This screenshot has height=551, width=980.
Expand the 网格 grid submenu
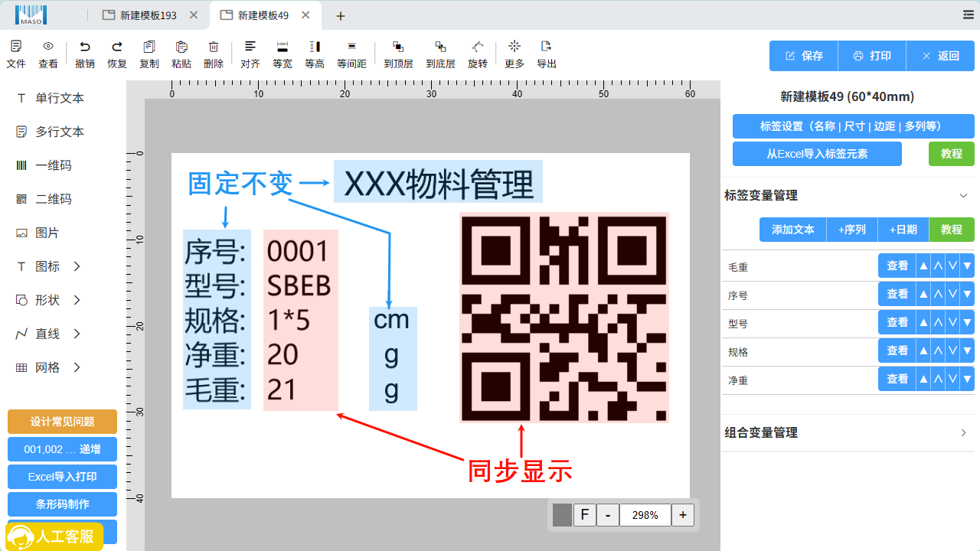pos(77,367)
